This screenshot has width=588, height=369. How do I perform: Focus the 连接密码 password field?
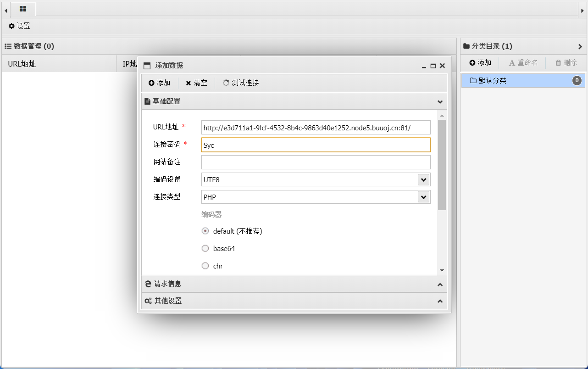pos(316,145)
